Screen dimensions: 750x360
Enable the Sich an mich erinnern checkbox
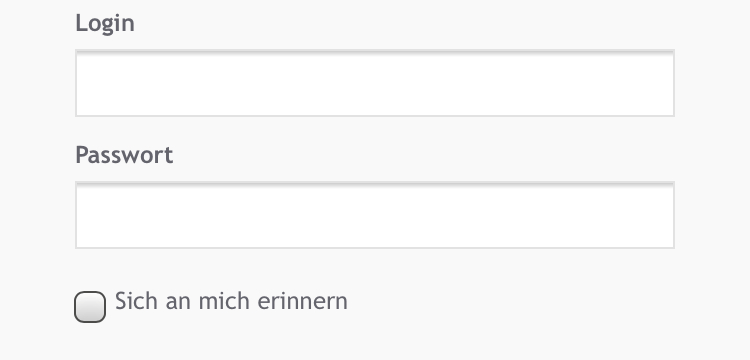(x=90, y=306)
